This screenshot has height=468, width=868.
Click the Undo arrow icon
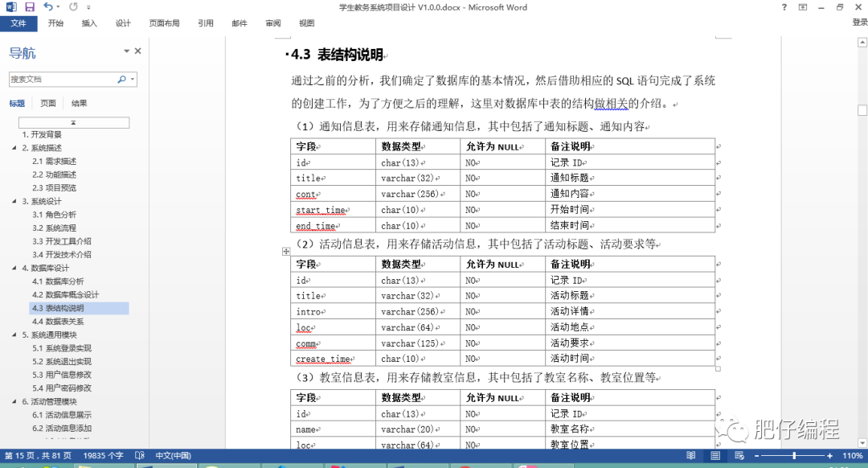[x=47, y=6]
